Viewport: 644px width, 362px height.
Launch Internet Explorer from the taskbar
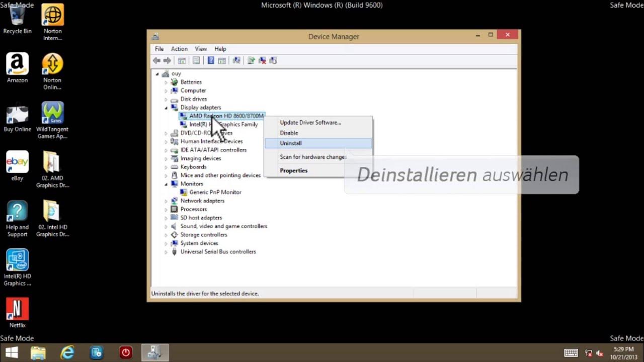tap(67, 352)
